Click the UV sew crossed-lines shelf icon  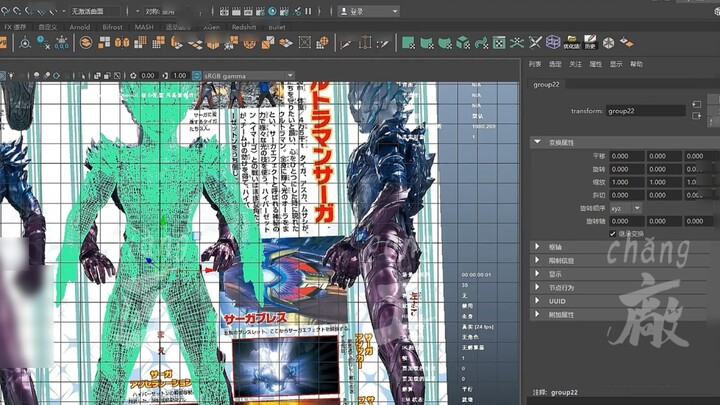(x=517, y=43)
